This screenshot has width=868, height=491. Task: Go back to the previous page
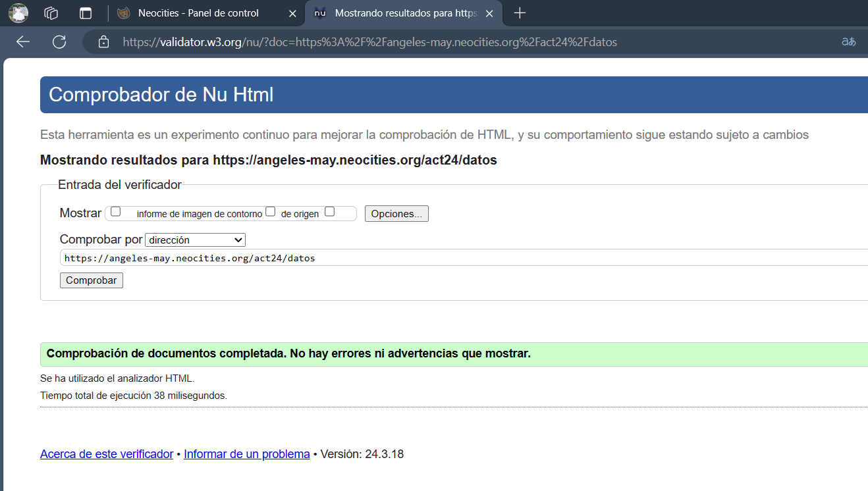tap(23, 42)
